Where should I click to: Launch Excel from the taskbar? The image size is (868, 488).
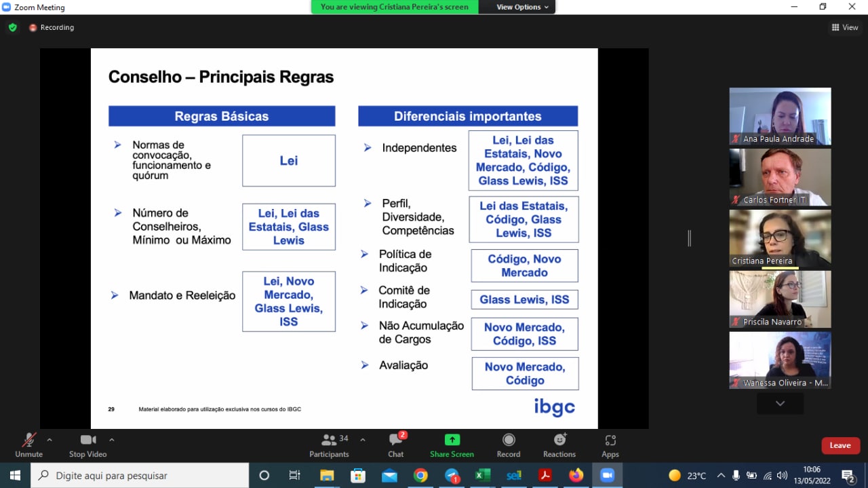[x=482, y=475]
